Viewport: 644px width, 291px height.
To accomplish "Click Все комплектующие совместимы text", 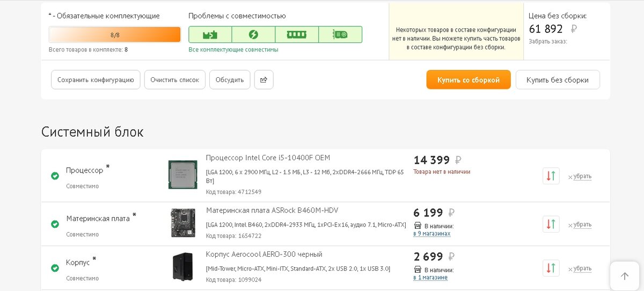I will tap(233, 49).
